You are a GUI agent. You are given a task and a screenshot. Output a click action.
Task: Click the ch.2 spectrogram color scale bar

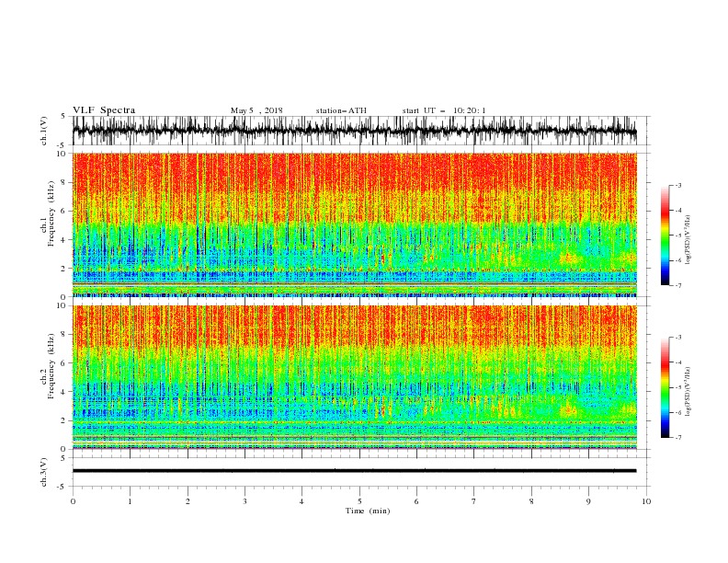pyautogui.click(x=665, y=387)
